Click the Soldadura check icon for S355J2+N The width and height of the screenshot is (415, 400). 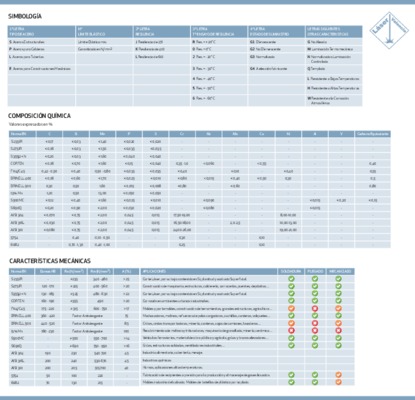tap(291, 293)
